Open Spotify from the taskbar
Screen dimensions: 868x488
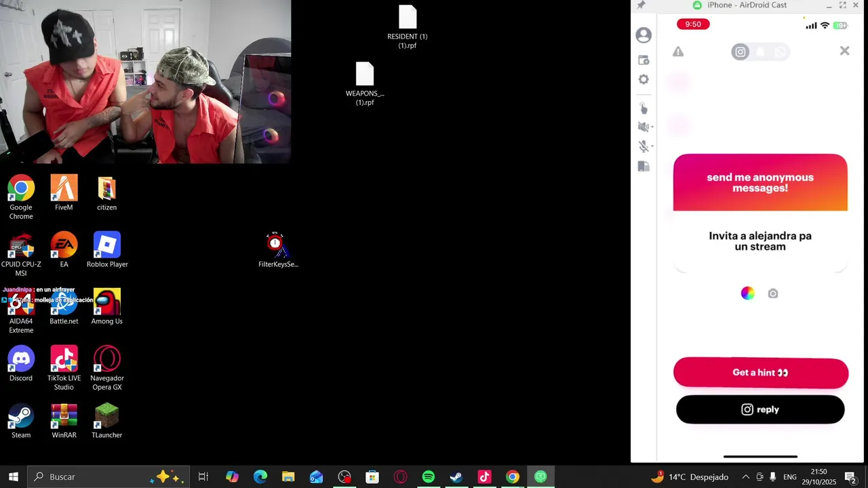429,476
